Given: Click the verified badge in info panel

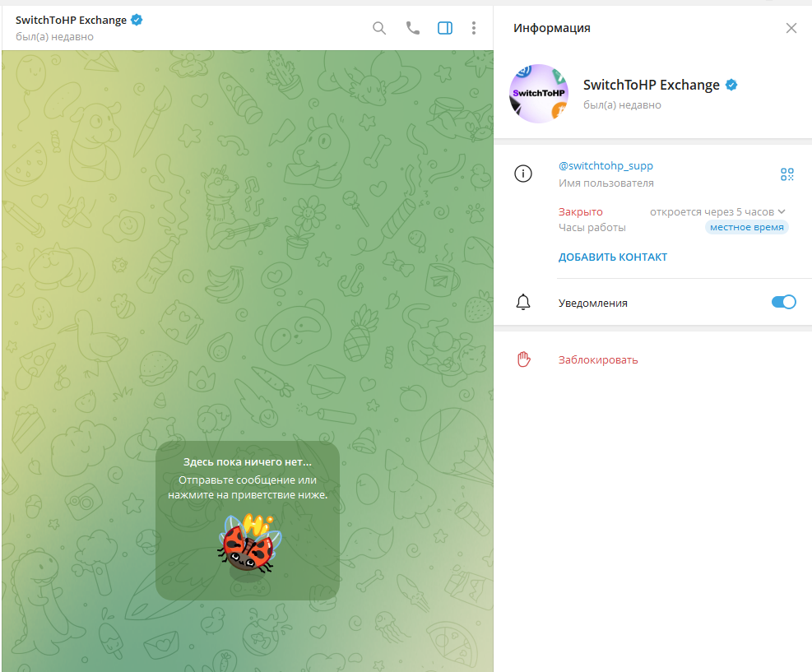Looking at the screenshot, I should click(x=731, y=85).
